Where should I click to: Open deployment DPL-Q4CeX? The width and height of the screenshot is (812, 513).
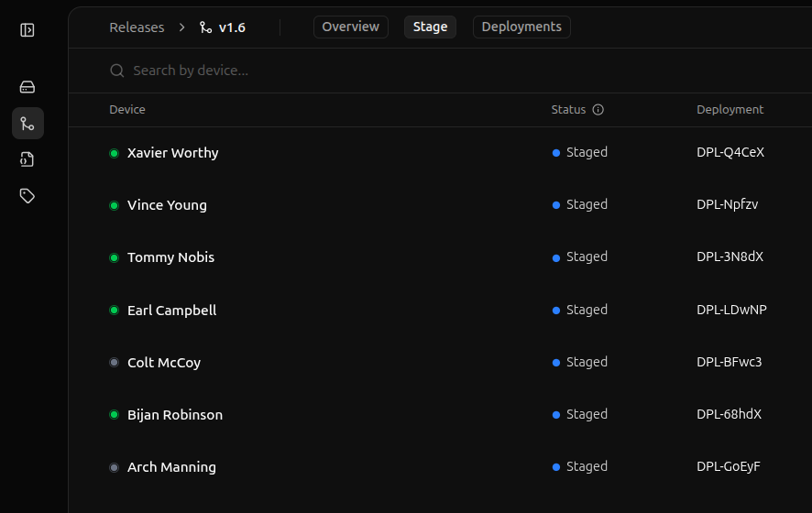click(730, 153)
